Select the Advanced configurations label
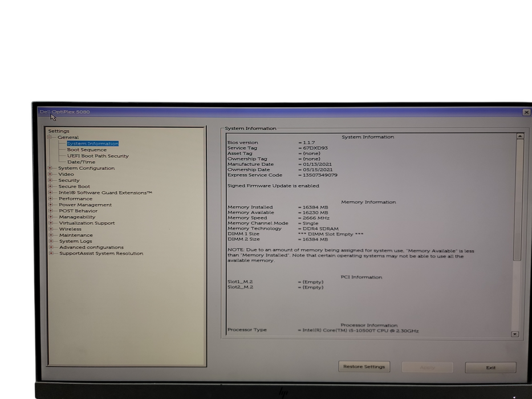Image resolution: width=532 pixels, height=399 pixels. tap(92, 248)
